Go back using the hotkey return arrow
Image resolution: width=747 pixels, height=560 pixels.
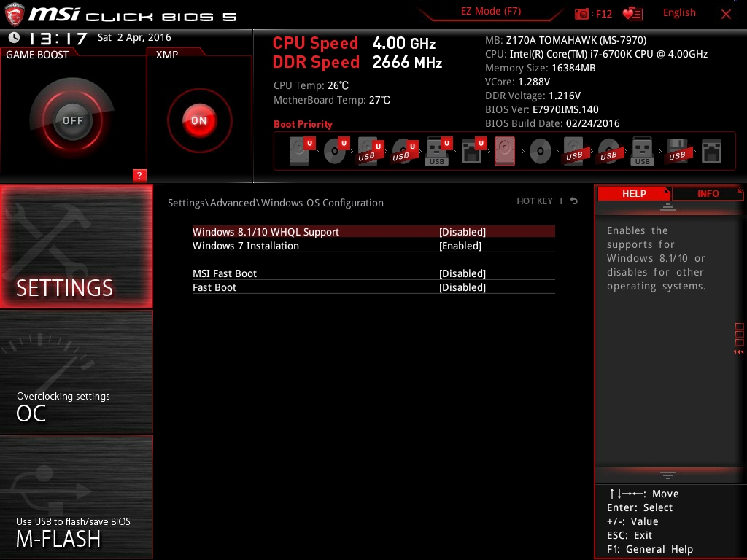(x=574, y=201)
